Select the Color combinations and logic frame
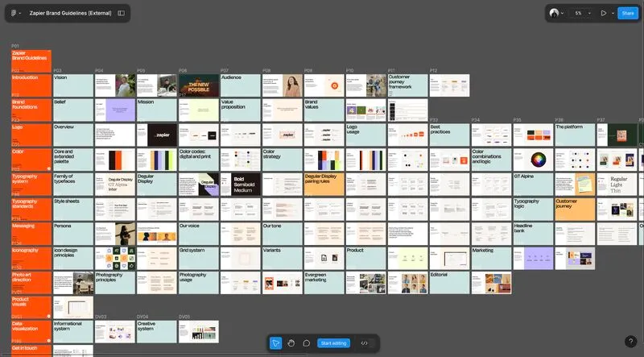Screen dimensions: 644x357 tap(491, 160)
